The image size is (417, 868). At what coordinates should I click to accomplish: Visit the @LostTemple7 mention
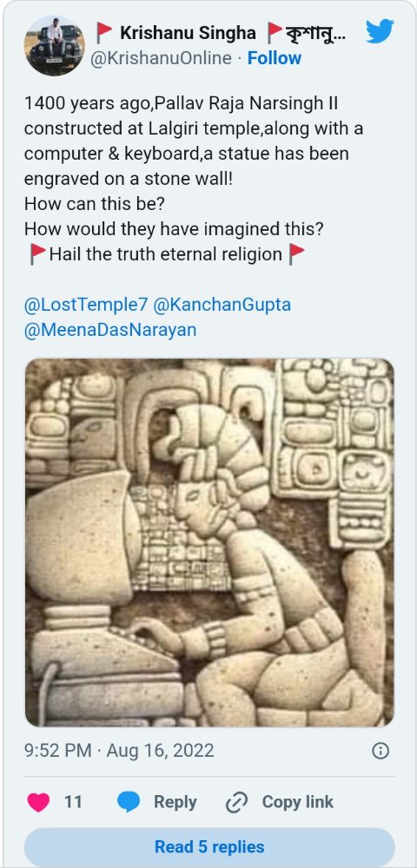86,305
